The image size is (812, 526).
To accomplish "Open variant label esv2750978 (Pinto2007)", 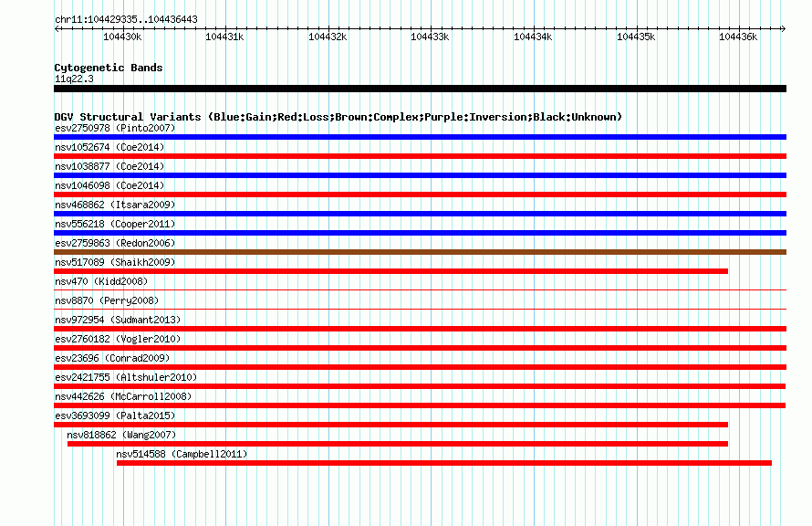I will pyautogui.click(x=115, y=128).
